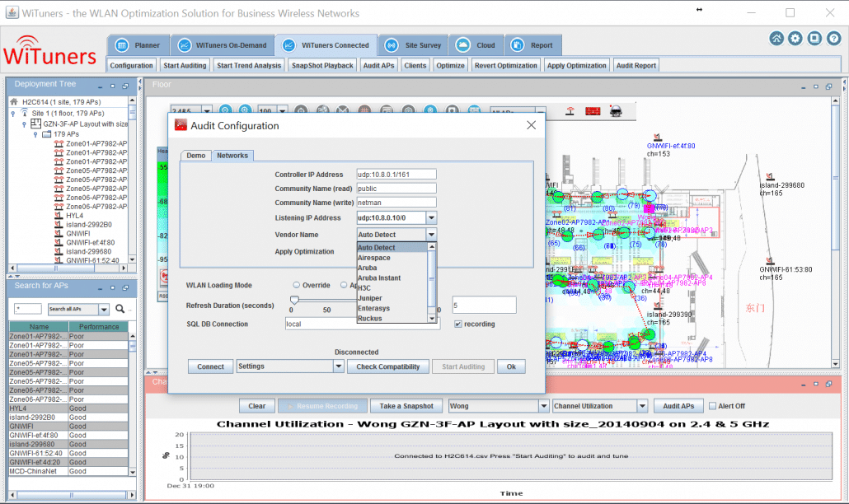Image resolution: width=849 pixels, height=504 pixels.
Task: Click Audit APs button beside Alert Off
Action: (x=678, y=406)
